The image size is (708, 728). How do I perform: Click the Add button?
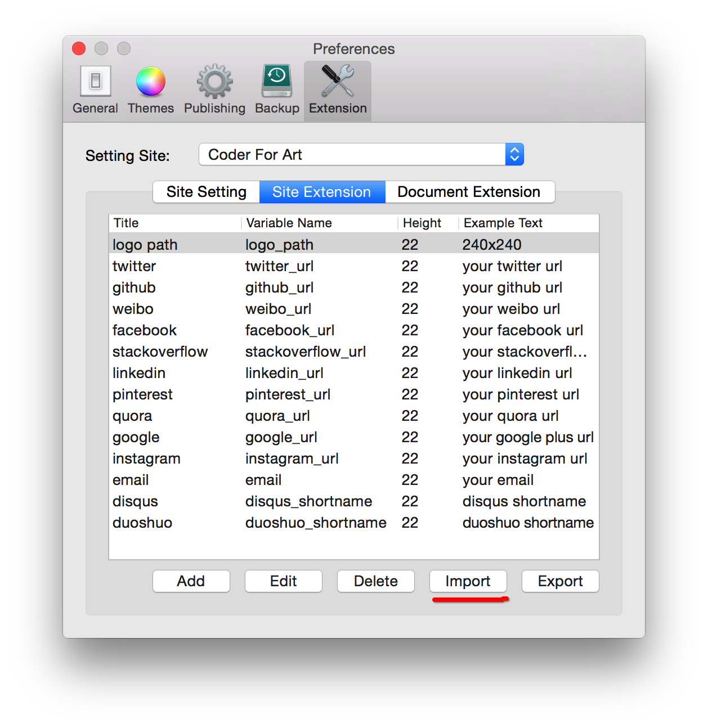[x=191, y=581]
